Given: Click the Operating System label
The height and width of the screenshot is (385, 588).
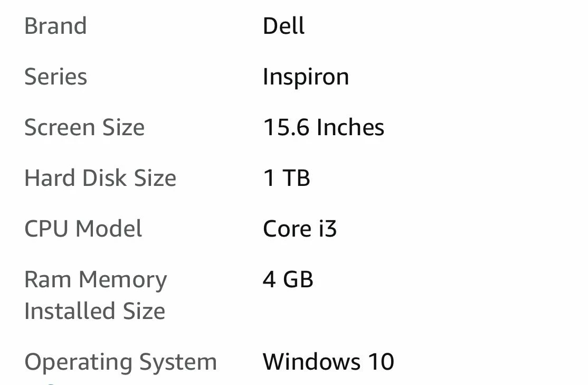Looking at the screenshot, I should (120, 362).
